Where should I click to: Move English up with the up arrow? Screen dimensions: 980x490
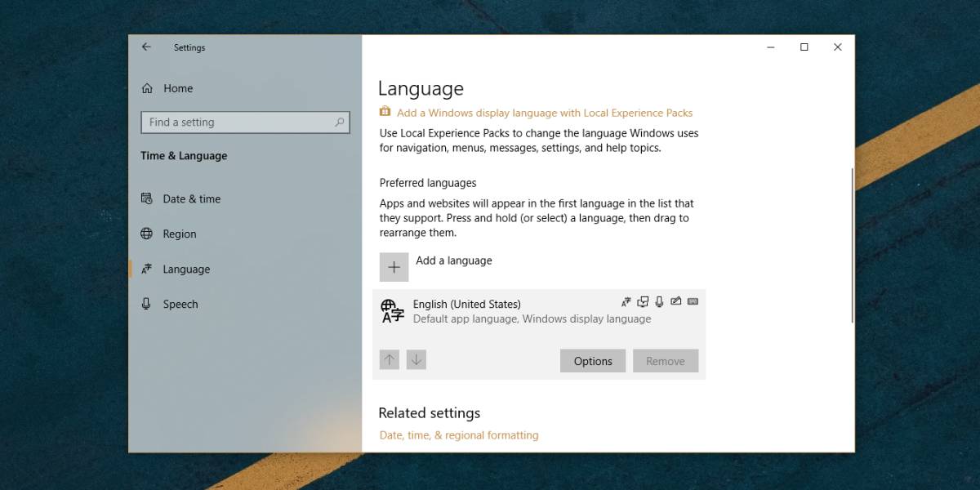[x=390, y=359]
